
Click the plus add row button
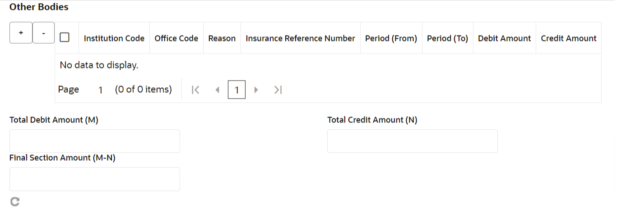tap(21, 33)
